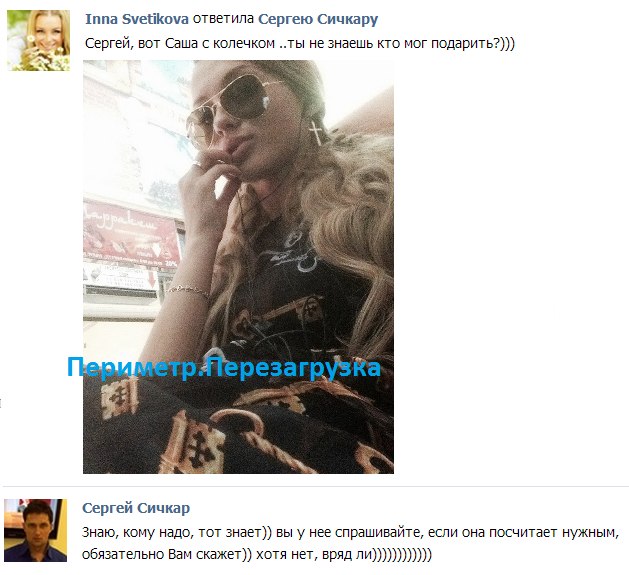Click the divider line between the comments

coord(315,487)
